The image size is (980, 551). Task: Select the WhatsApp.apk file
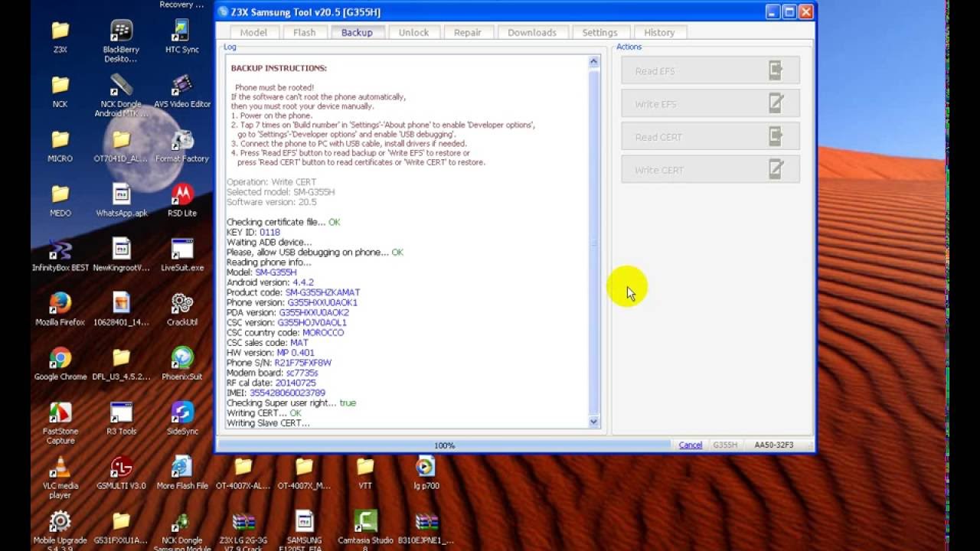click(121, 200)
